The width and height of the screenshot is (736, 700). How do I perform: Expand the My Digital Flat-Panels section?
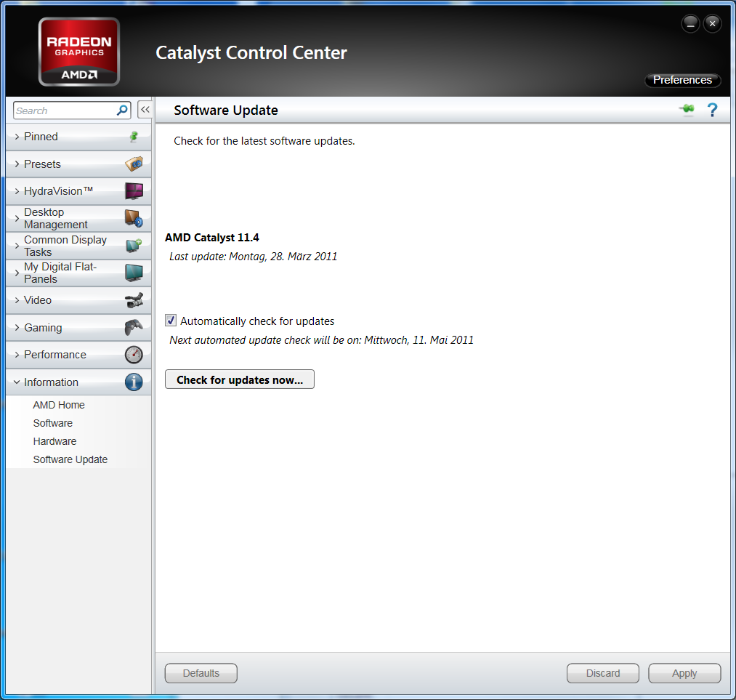click(62, 273)
